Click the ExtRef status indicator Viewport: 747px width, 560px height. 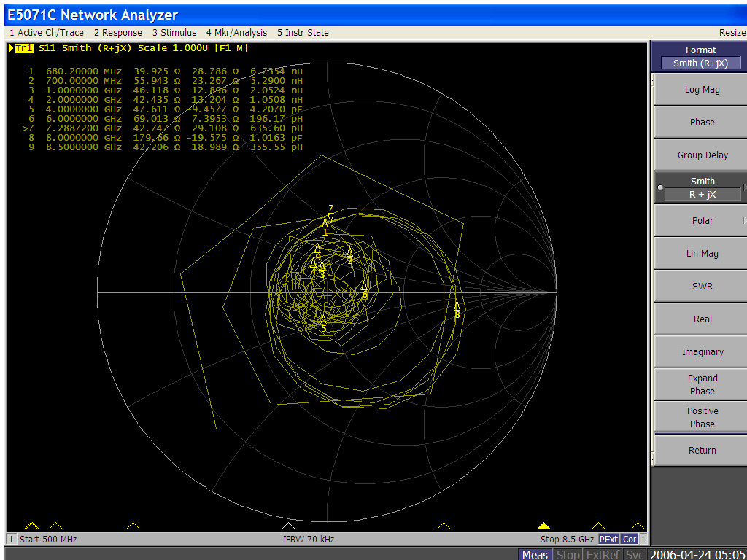pyautogui.click(x=603, y=554)
